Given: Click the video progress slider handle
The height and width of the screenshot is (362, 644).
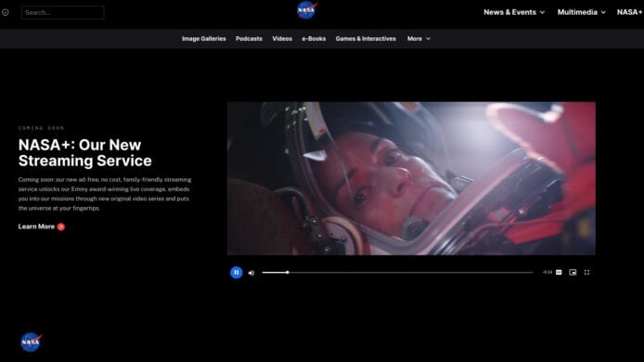Looking at the screenshot, I should point(288,272).
